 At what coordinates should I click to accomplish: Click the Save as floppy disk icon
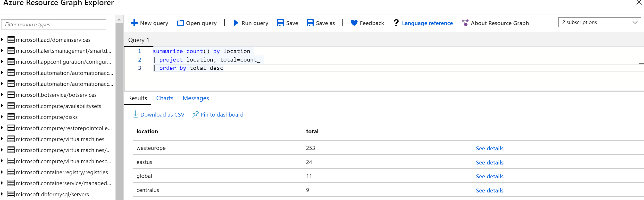click(310, 23)
